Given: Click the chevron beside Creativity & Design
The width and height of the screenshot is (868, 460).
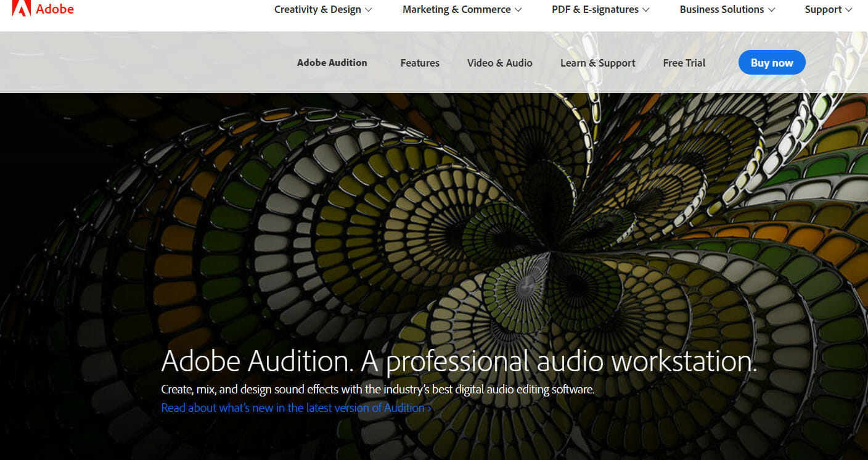Looking at the screenshot, I should click(x=368, y=10).
